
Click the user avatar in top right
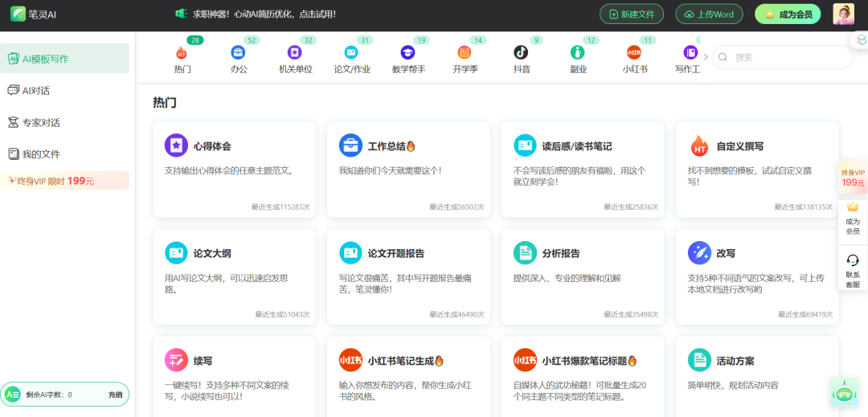pos(843,14)
